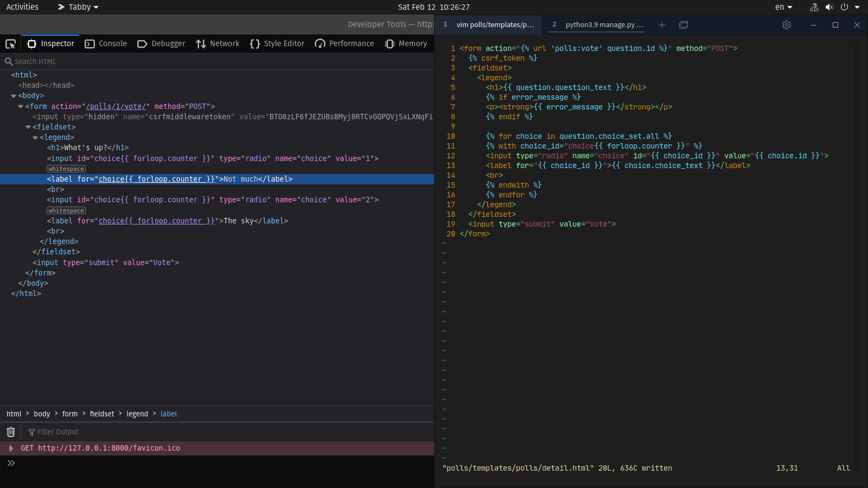Switch to the Network tab
Viewport: 868px width, 488px height.
pos(218,43)
